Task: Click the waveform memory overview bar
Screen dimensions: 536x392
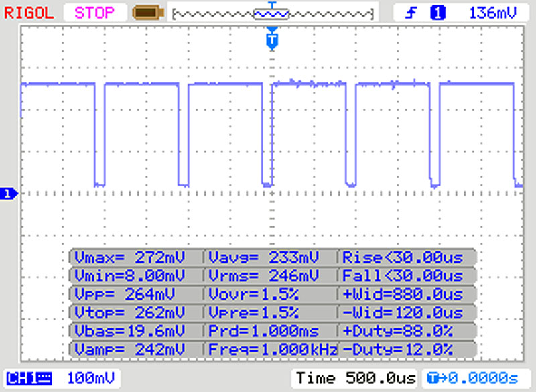Action: click(273, 14)
